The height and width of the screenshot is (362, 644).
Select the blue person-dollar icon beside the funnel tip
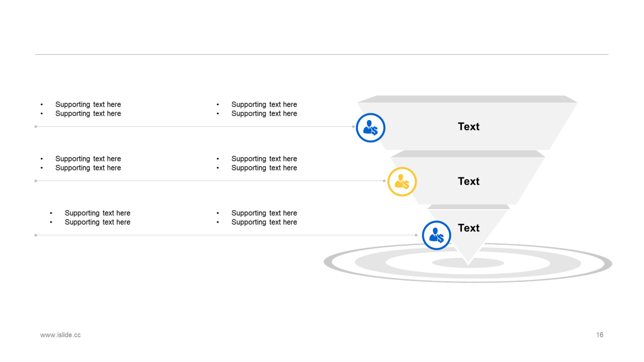(436, 235)
